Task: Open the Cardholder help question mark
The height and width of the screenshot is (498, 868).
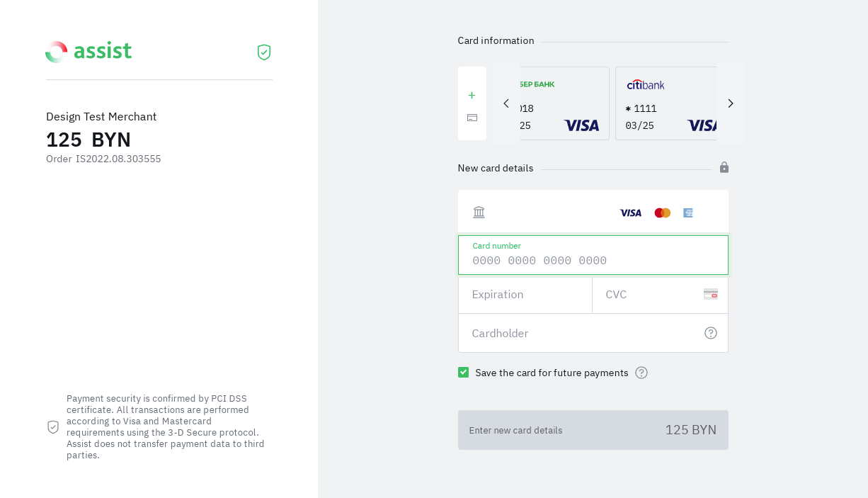Action: (711, 333)
